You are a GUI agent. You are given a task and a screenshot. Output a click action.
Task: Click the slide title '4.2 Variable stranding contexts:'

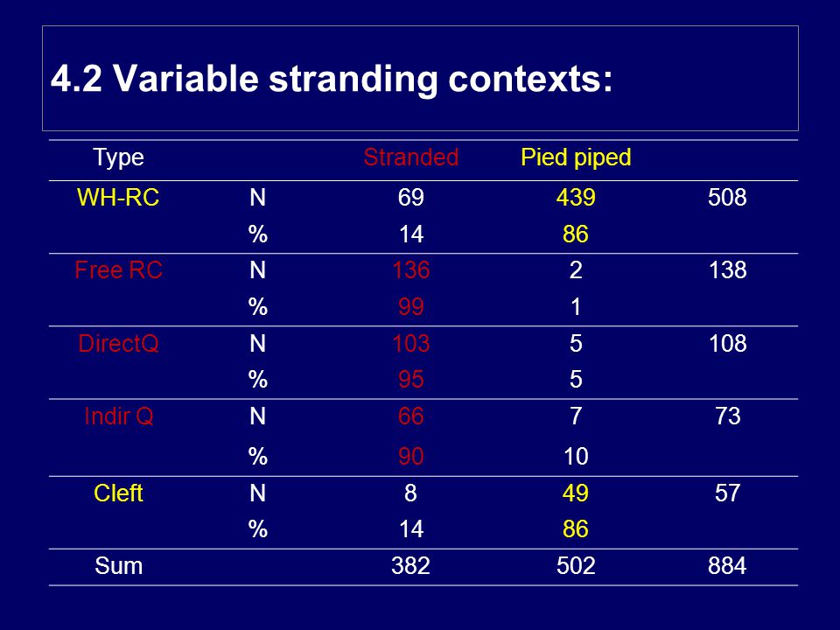pos(332,78)
